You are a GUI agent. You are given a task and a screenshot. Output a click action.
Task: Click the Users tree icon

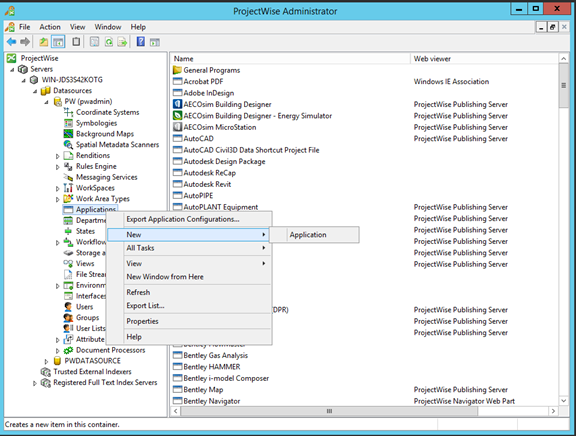click(68, 307)
